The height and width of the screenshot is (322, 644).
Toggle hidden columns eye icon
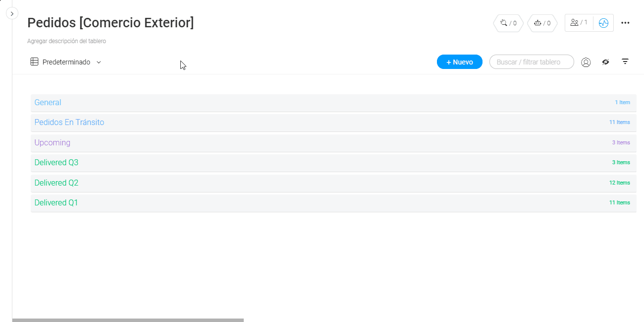point(605,62)
